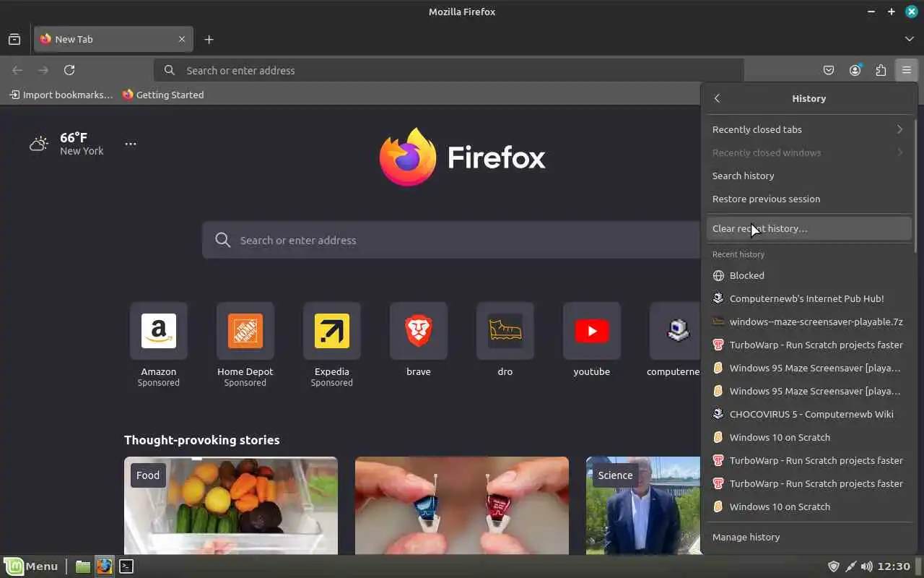Open the Getting Started bookmark
The width and height of the screenshot is (924, 578).
coord(163,95)
